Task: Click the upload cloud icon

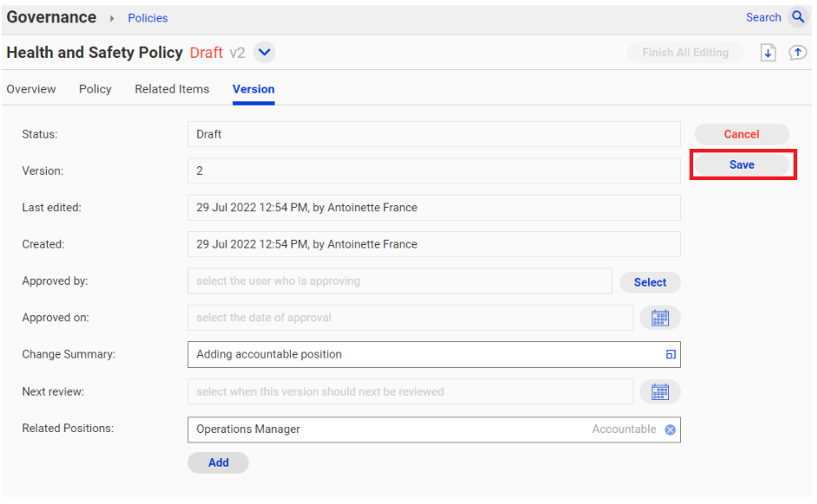Action: [797, 53]
